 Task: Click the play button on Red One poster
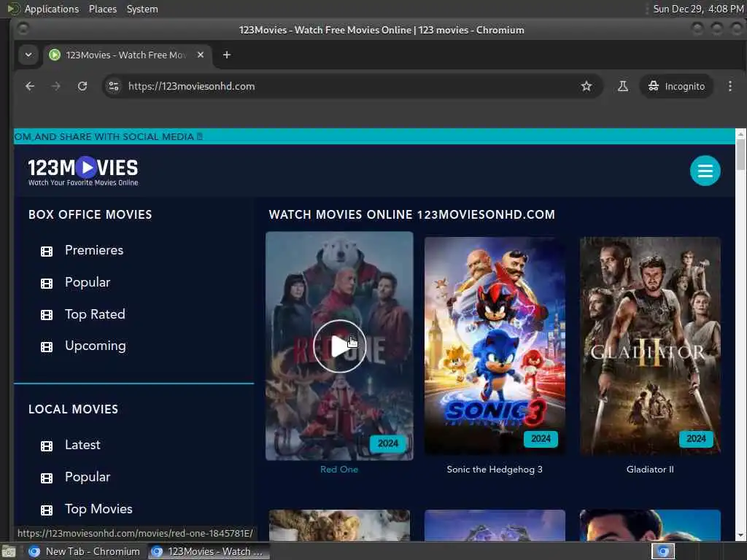point(339,346)
